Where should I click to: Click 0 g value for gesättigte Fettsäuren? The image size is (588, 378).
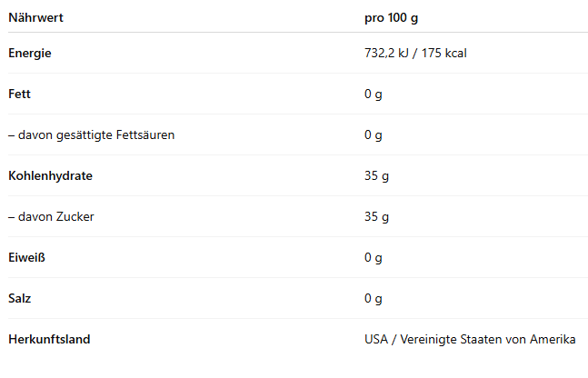[373, 134]
